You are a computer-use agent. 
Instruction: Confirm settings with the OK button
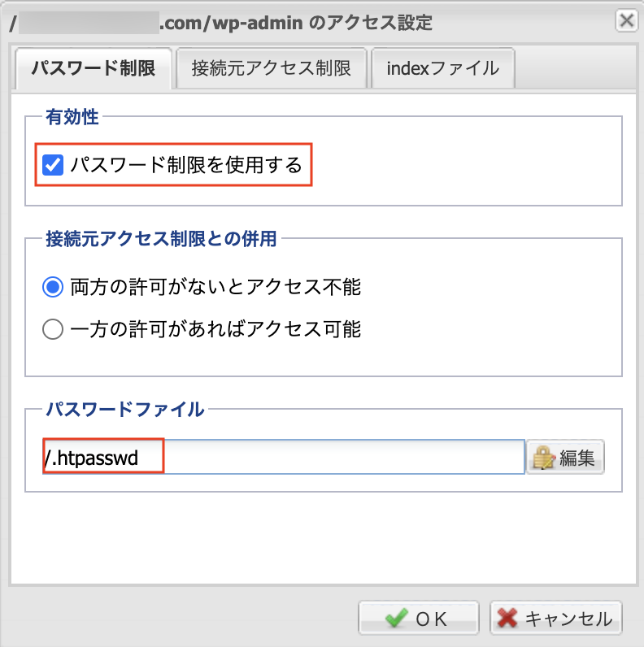[418, 619]
